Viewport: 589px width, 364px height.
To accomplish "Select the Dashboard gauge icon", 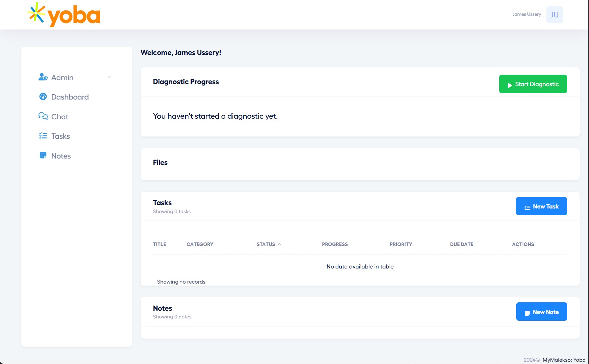I will tap(43, 97).
